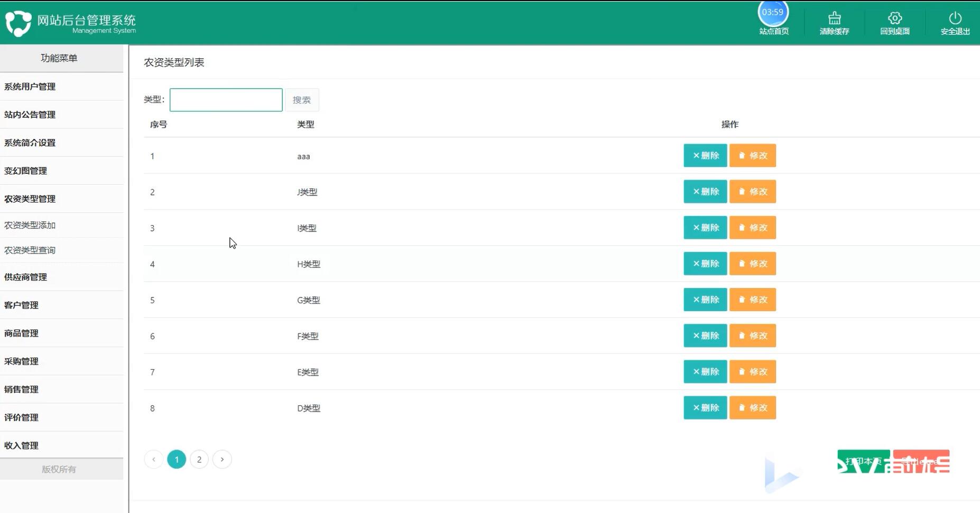980x513 pixels.
Task: Expand the 商品管理 menu
Action: pyautogui.click(x=22, y=333)
